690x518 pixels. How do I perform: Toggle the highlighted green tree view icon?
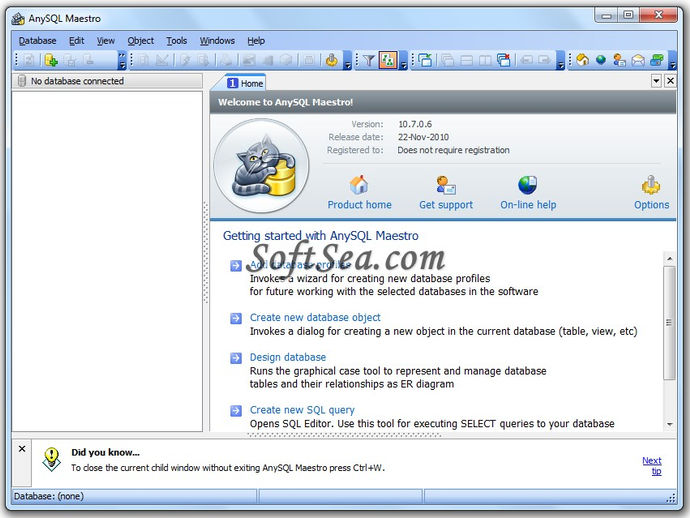tap(388, 60)
